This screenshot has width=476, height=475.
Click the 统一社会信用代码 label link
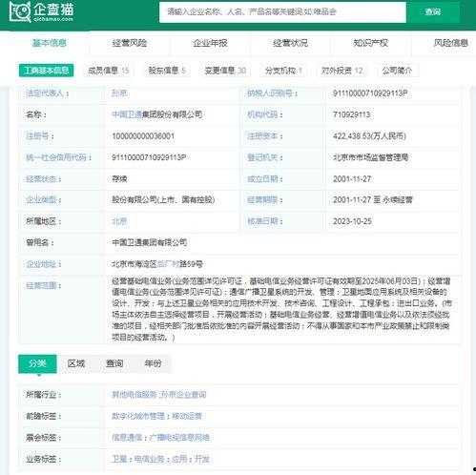pyautogui.click(x=56, y=157)
